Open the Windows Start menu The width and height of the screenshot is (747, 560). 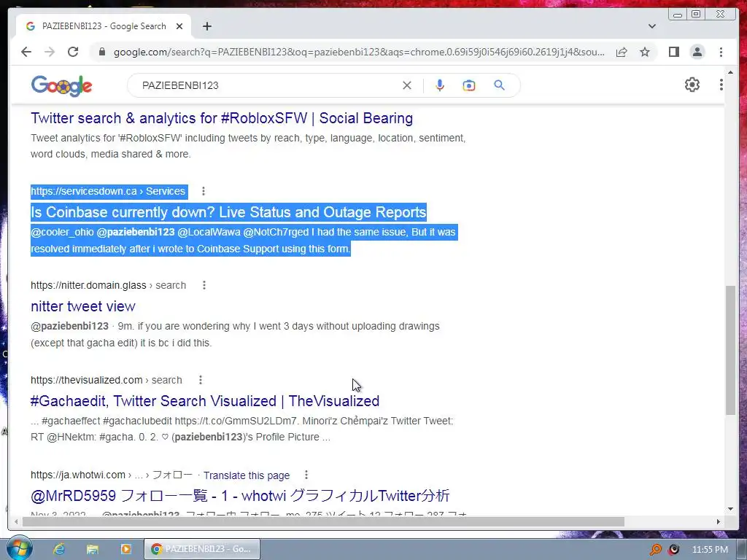19,548
